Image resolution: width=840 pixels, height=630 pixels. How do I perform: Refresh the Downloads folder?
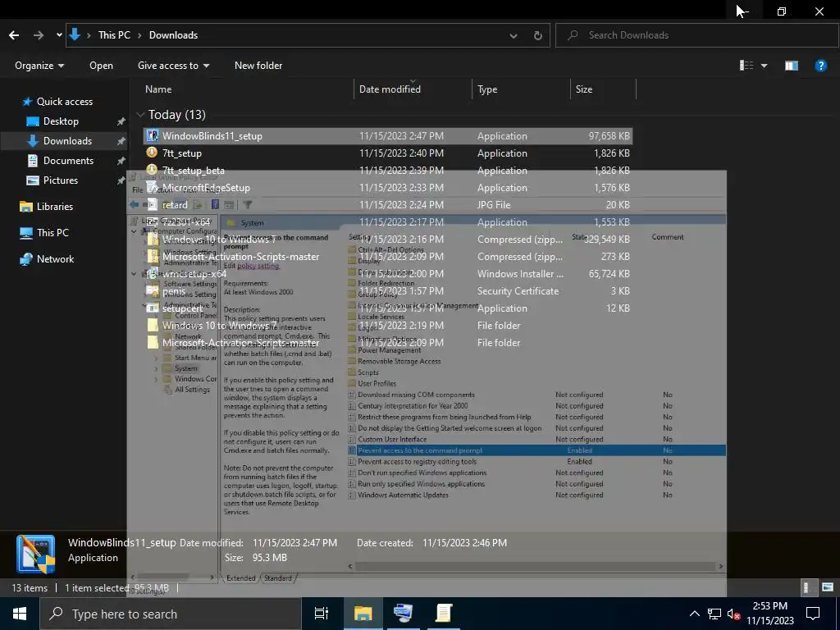538,36
